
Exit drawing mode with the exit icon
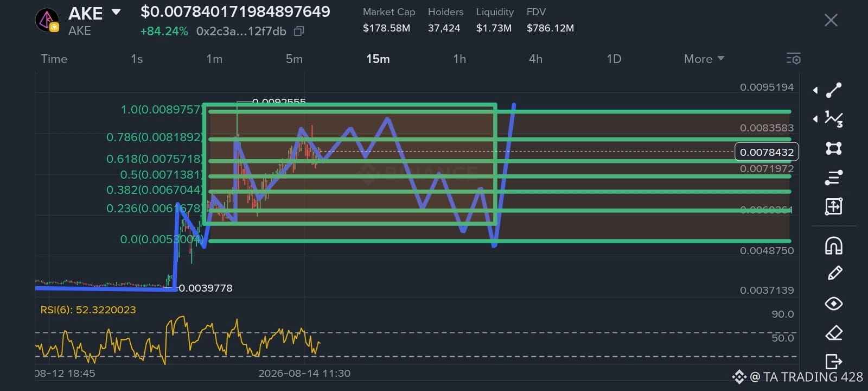tap(834, 361)
